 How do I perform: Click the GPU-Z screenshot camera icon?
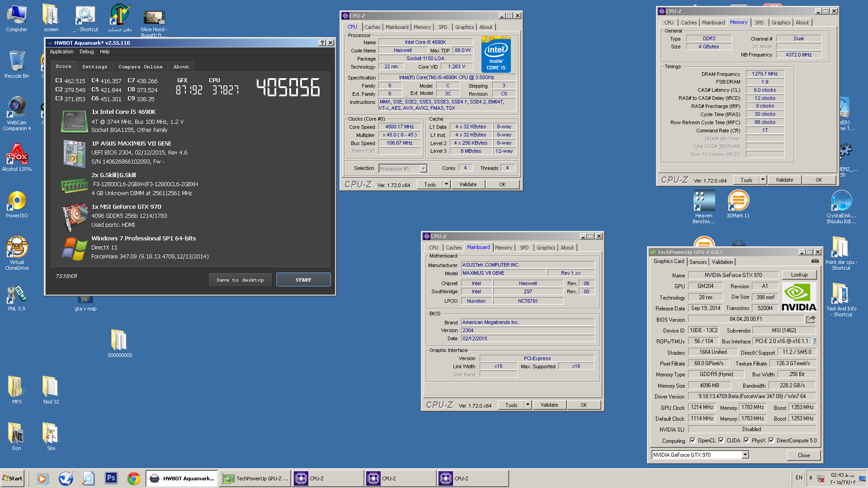click(815, 261)
